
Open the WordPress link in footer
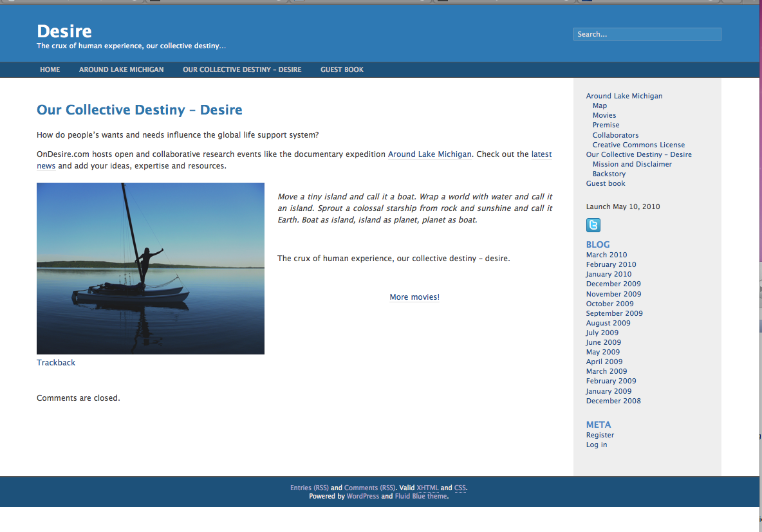tap(362, 496)
